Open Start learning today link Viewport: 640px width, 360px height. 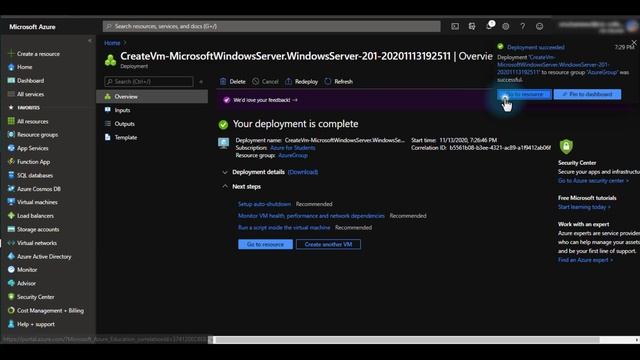pyautogui.click(x=584, y=207)
